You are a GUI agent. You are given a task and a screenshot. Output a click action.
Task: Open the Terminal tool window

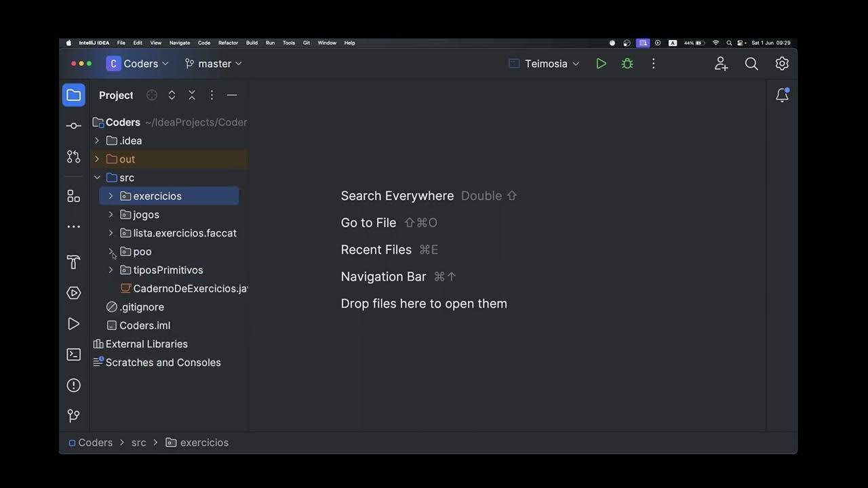(74, 354)
